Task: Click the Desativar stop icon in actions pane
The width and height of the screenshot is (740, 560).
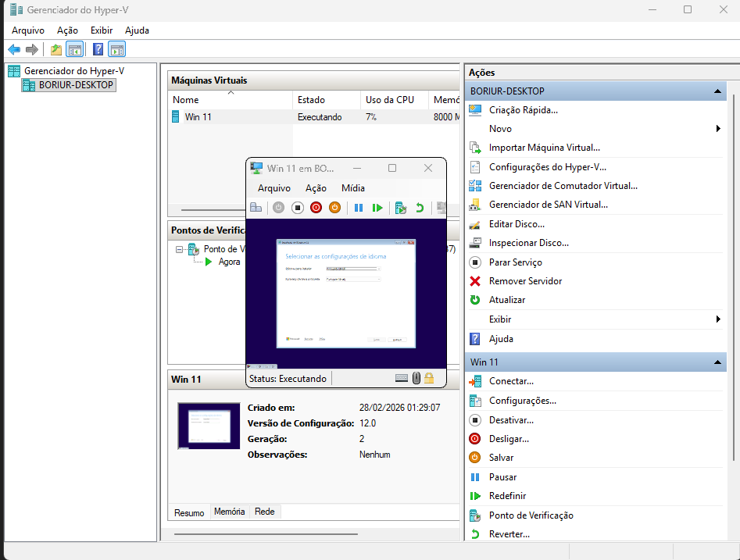Action: pos(475,420)
